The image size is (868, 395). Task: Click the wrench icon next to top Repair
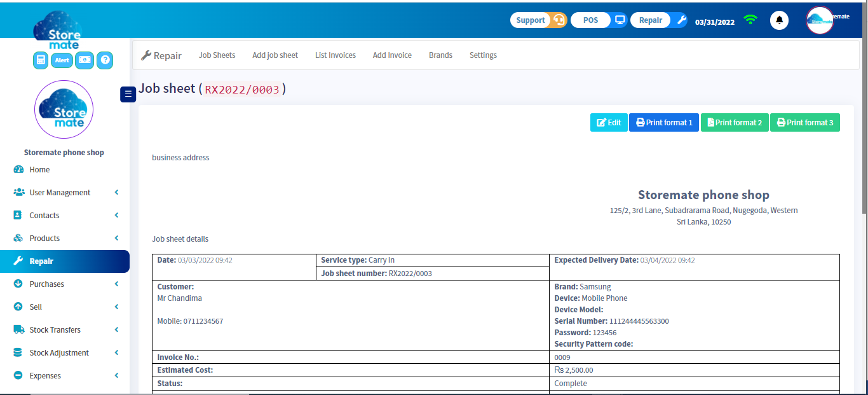click(x=681, y=20)
